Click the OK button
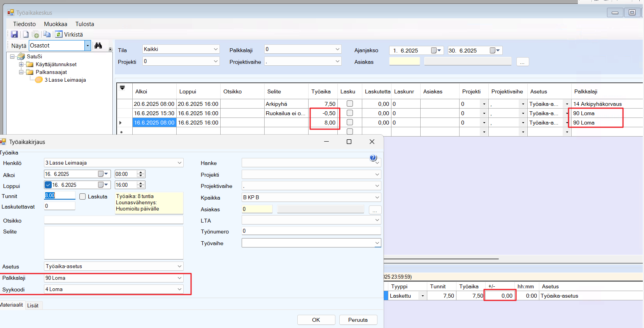Screen dimensions: 644x328 click(316, 320)
